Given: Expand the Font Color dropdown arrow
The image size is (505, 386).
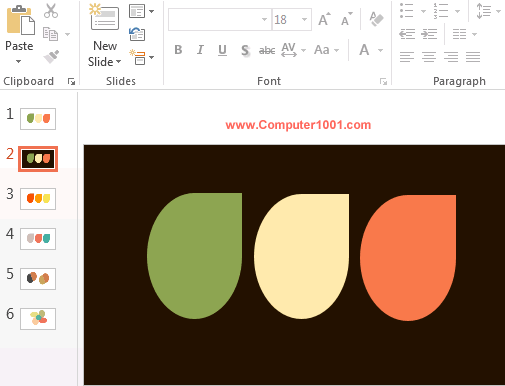Looking at the screenshot, I should click(380, 51).
